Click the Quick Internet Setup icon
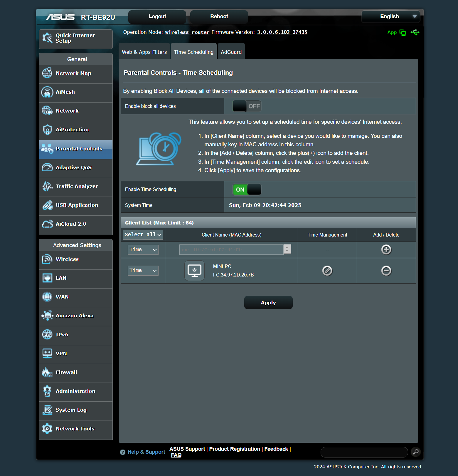Image resolution: width=458 pixels, height=476 pixels. click(x=47, y=38)
